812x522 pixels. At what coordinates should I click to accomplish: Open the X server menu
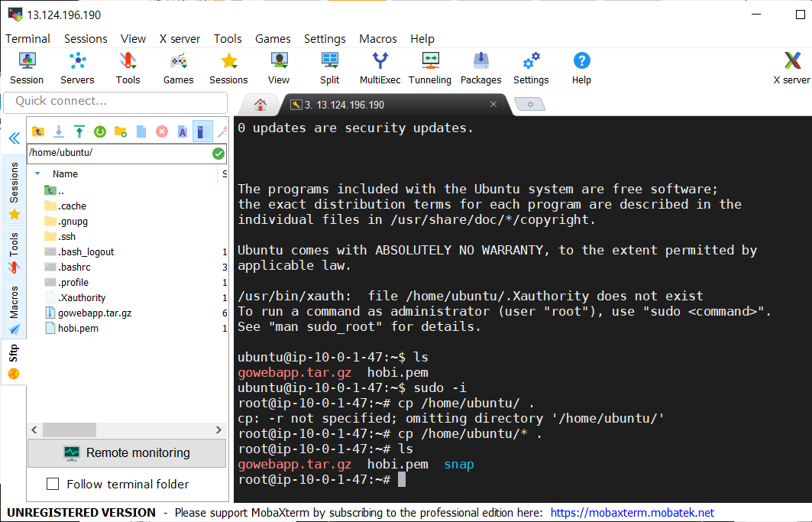(x=180, y=39)
